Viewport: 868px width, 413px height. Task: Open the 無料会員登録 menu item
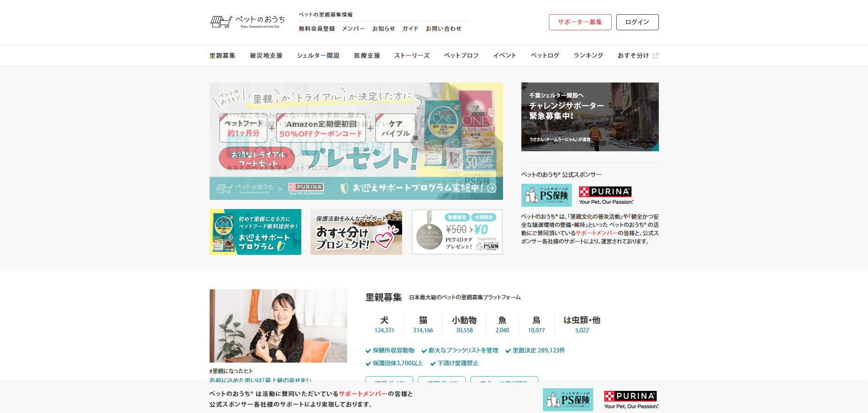point(317,28)
